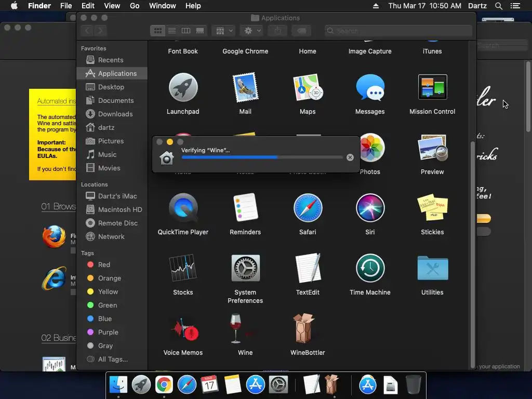Viewport: 532px width, 399px height.
Task: Open Notification Center from menu bar
Action: (515, 6)
